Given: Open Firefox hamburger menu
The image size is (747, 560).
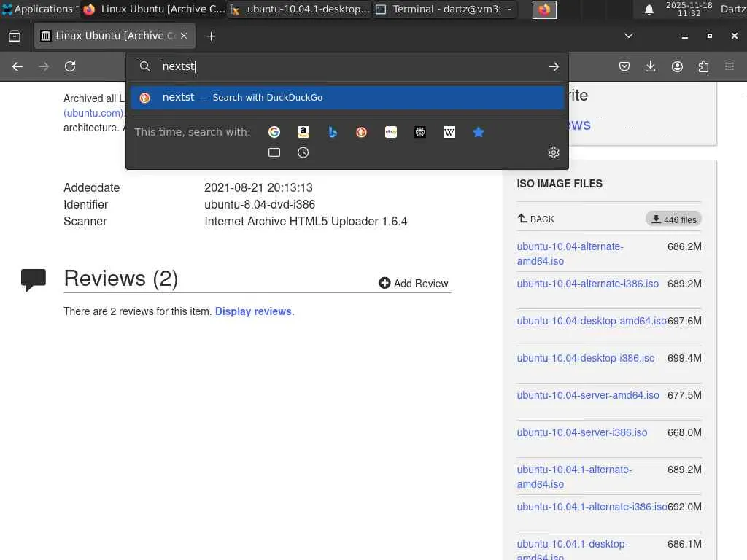Looking at the screenshot, I should 729,66.
